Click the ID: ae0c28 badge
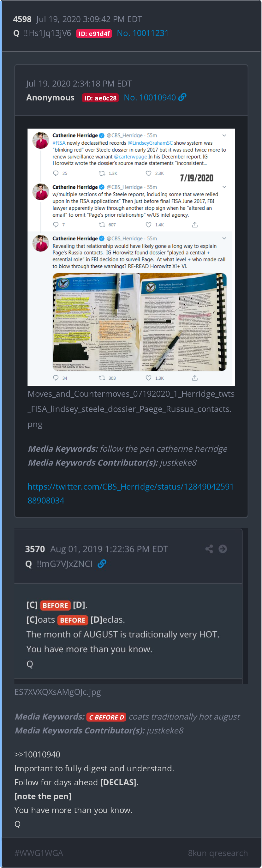The image size is (262, 868). [100, 98]
